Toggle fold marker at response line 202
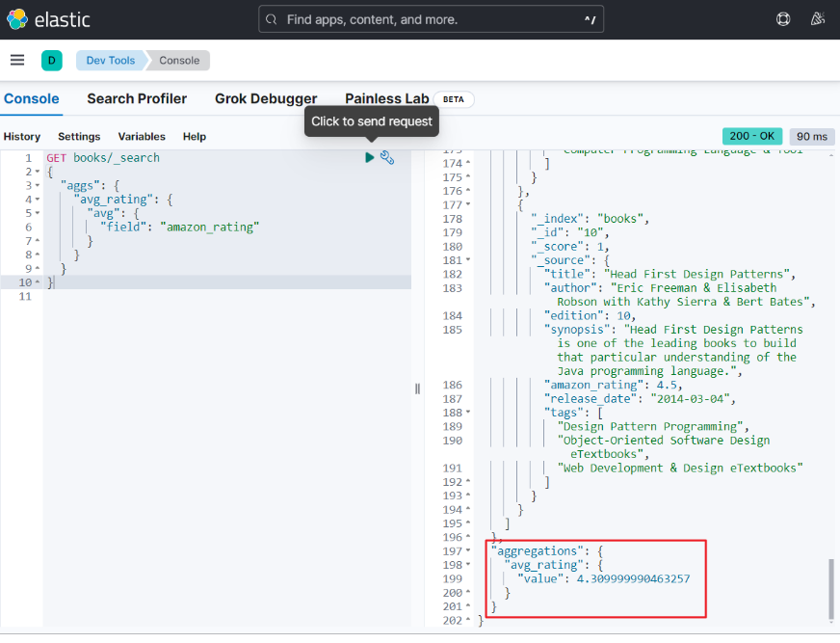This screenshot has width=840, height=643. pos(468,620)
